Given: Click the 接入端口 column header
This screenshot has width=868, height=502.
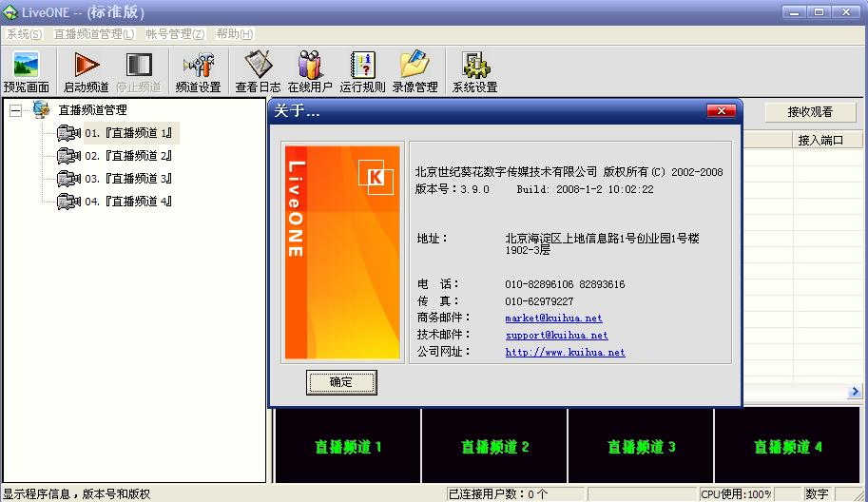Looking at the screenshot, I should point(827,140).
